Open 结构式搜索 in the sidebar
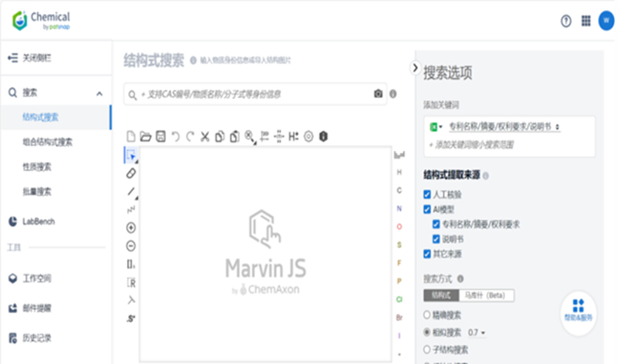The height and width of the screenshot is (364, 617). tap(56, 117)
